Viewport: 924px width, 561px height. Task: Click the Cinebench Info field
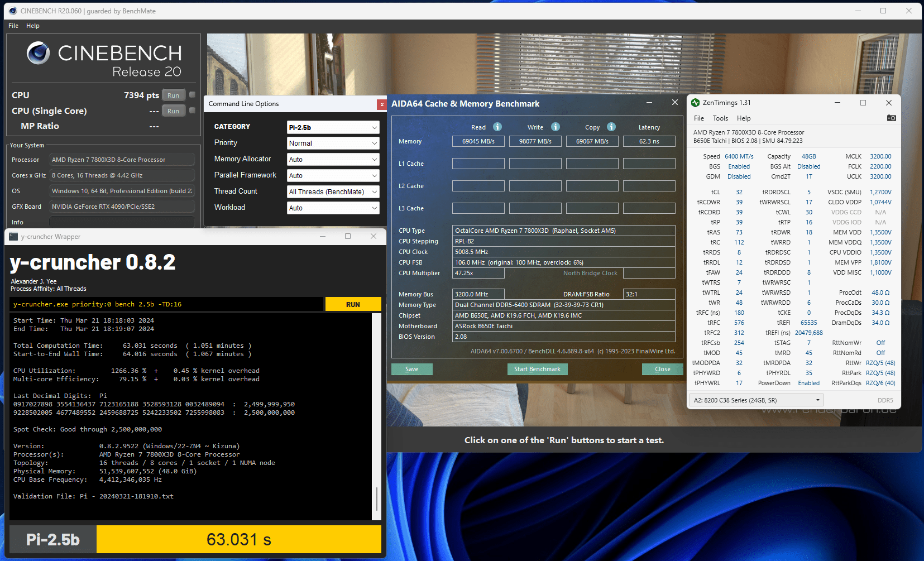tap(122, 222)
